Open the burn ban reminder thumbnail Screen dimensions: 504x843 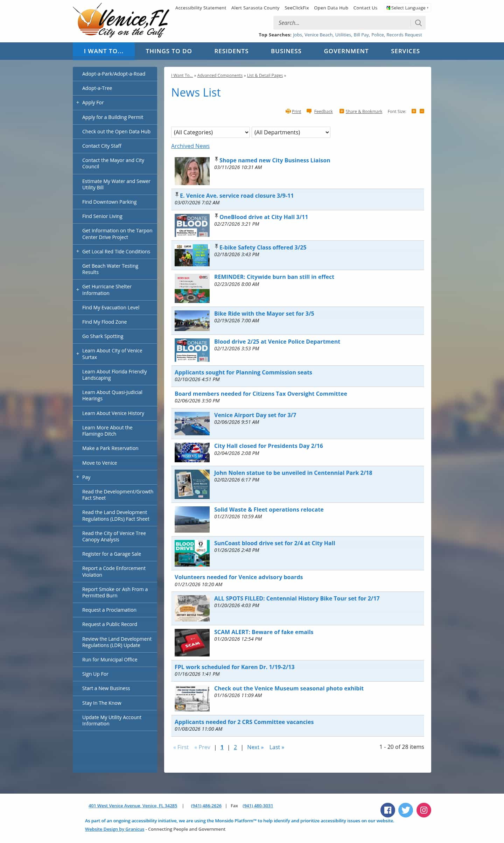(x=192, y=288)
